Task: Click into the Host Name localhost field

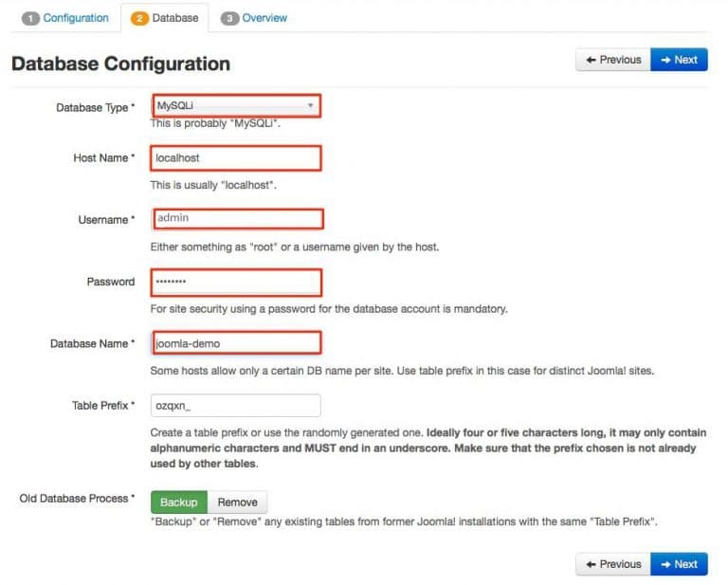Action: pyautogui.click(x=236, y=158)
